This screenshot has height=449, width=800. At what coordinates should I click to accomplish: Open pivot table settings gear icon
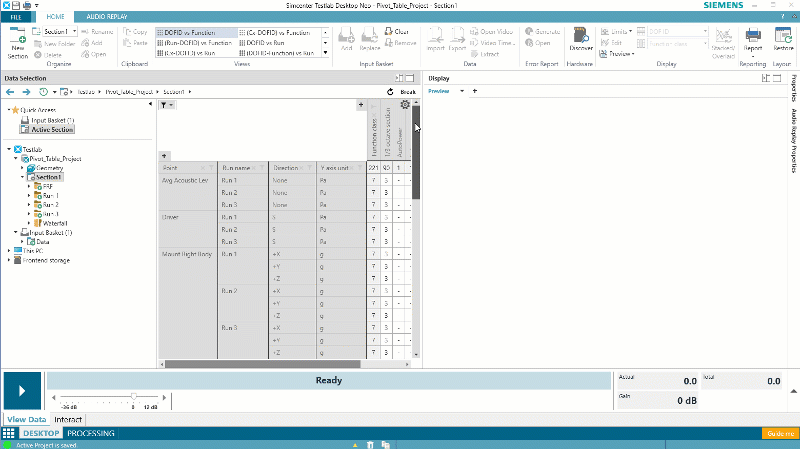(x=404, y=104)
